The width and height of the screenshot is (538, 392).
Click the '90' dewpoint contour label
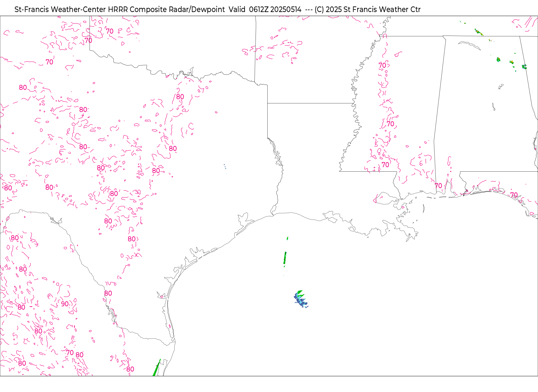(x=65, y=304)
